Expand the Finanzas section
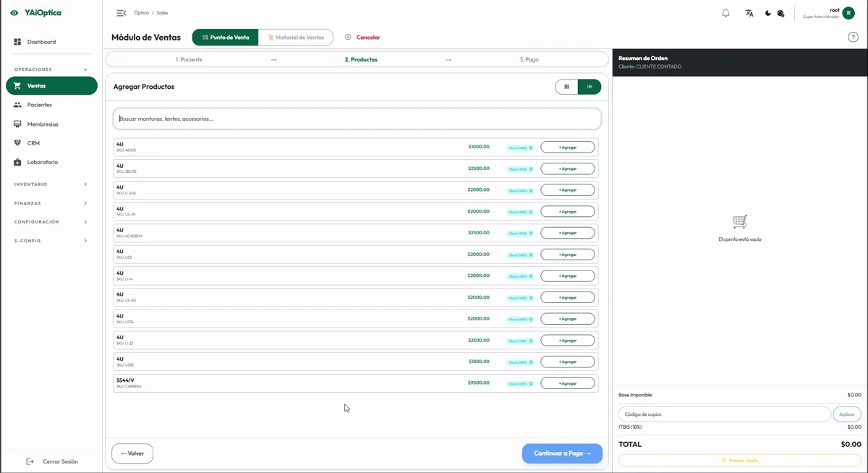 pyautogui.click(x=51, y=203)
